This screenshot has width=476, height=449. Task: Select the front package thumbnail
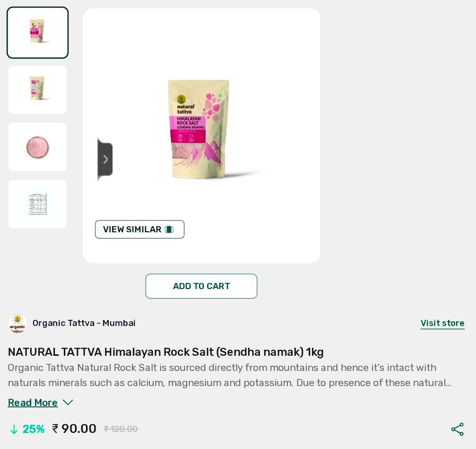tap(38, 33)
